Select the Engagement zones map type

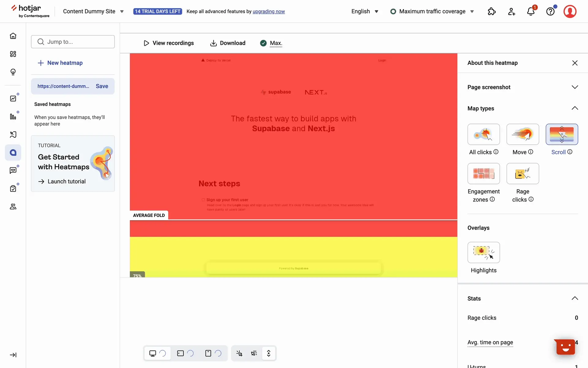pos(484,174)
